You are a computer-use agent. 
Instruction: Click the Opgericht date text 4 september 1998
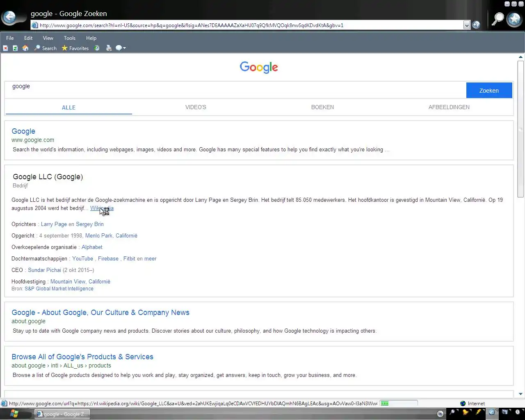tap(61, 235)
